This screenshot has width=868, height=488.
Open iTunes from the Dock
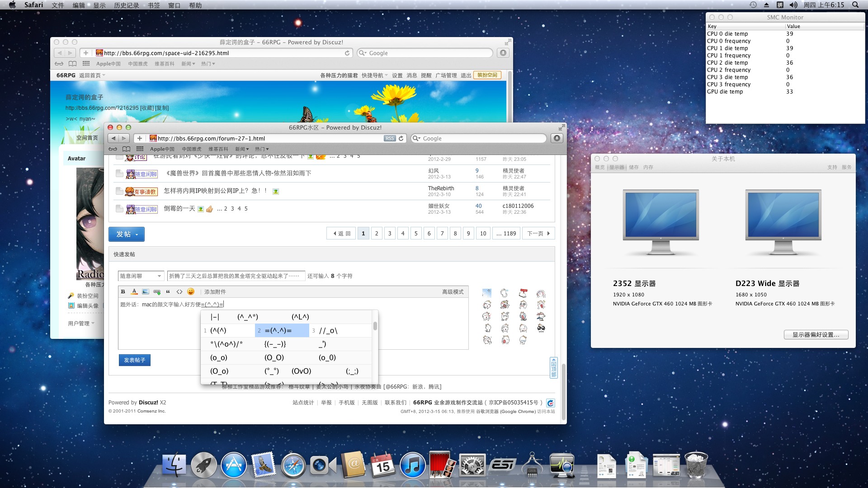[x=413, y=465]
